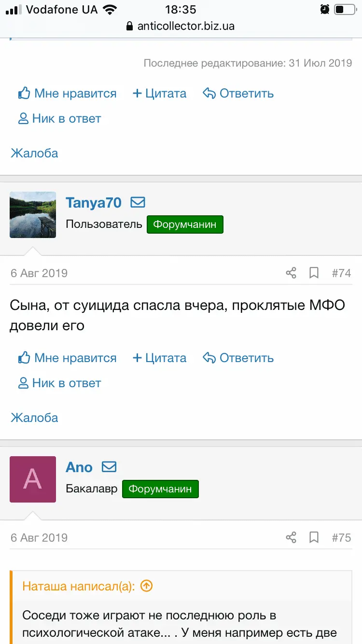Open post permalink #74
The height and width of the screenshot is (644, 362).
342,272
